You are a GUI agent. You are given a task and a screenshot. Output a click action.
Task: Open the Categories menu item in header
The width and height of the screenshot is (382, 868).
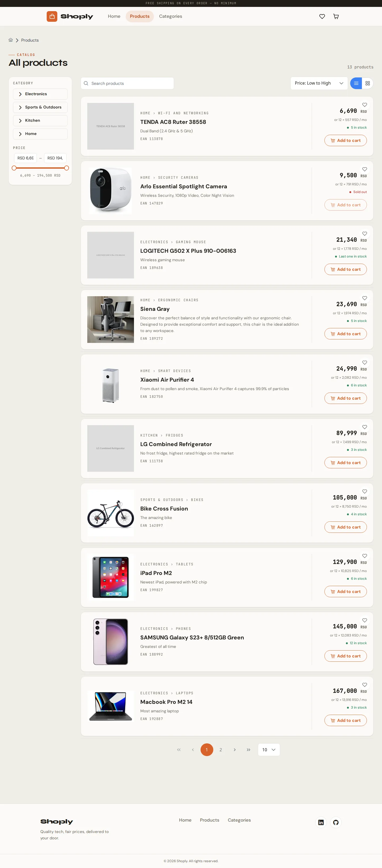(x=170, y=16)
